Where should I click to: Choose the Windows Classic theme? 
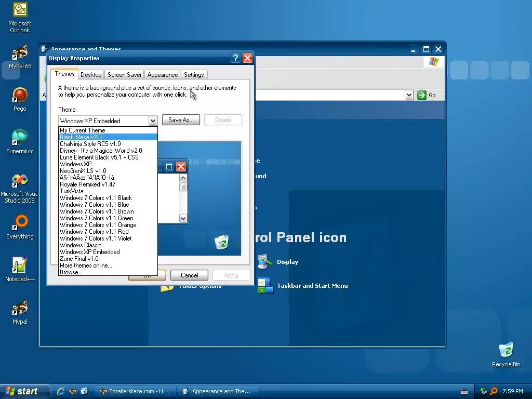click(108, 245)
